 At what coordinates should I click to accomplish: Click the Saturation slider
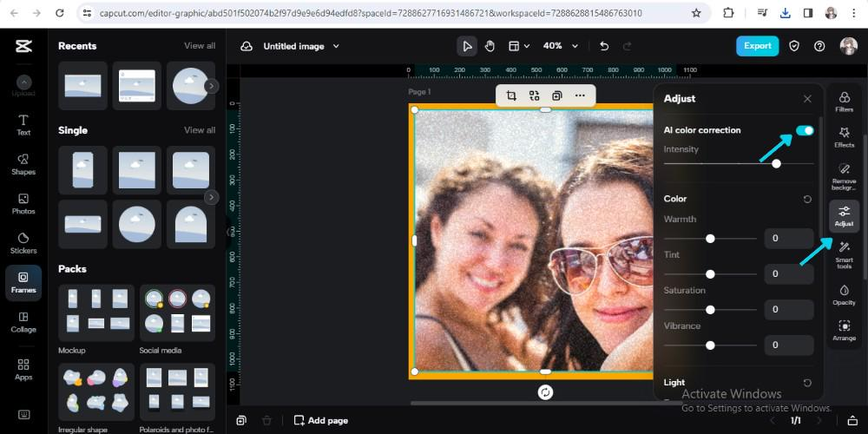pyautogui.click(x=710, y=310)
